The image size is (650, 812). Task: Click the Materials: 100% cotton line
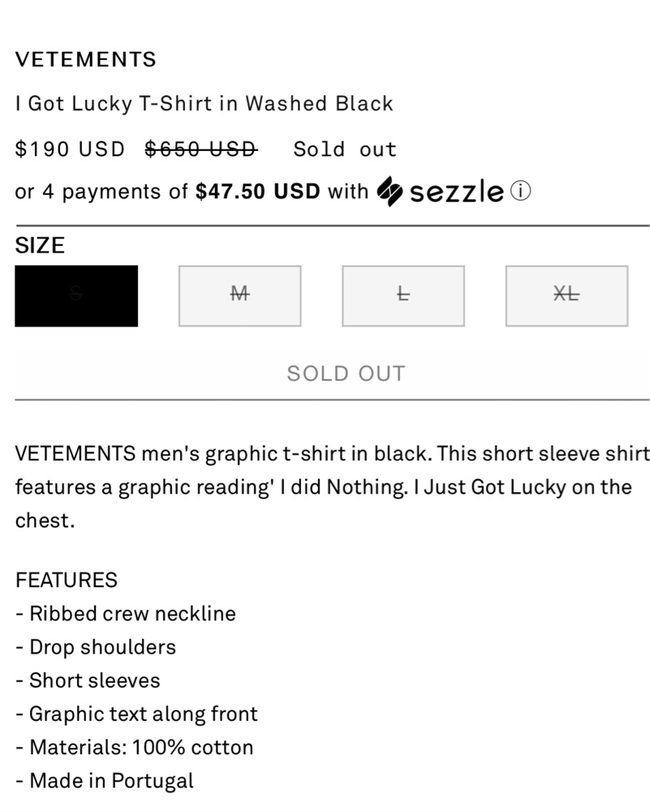135,747
